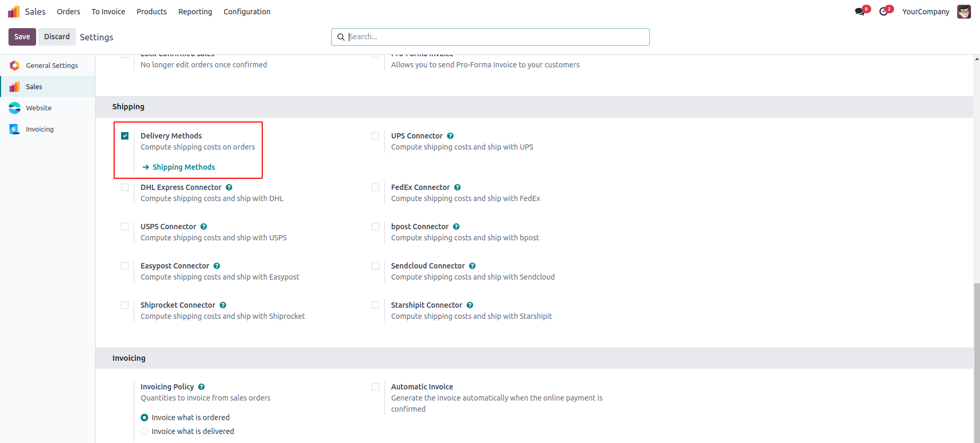Open the activities clock icon
980x443 pixels.
coord(883,12)
